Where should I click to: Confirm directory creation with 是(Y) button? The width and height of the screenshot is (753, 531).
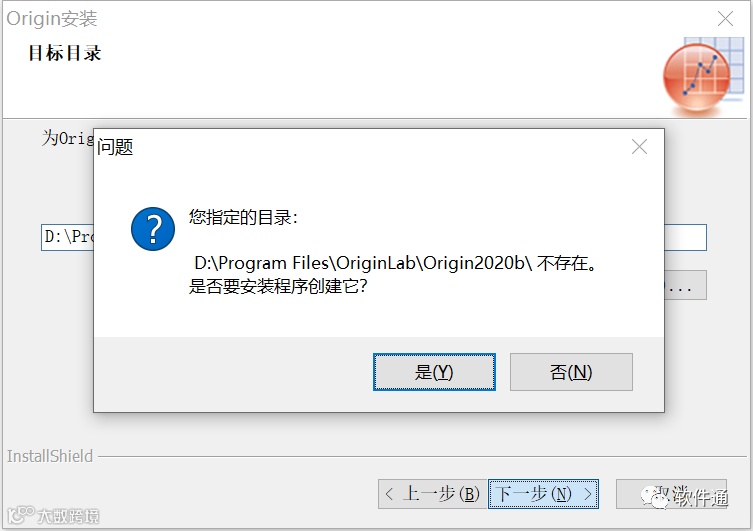point(434,372)
